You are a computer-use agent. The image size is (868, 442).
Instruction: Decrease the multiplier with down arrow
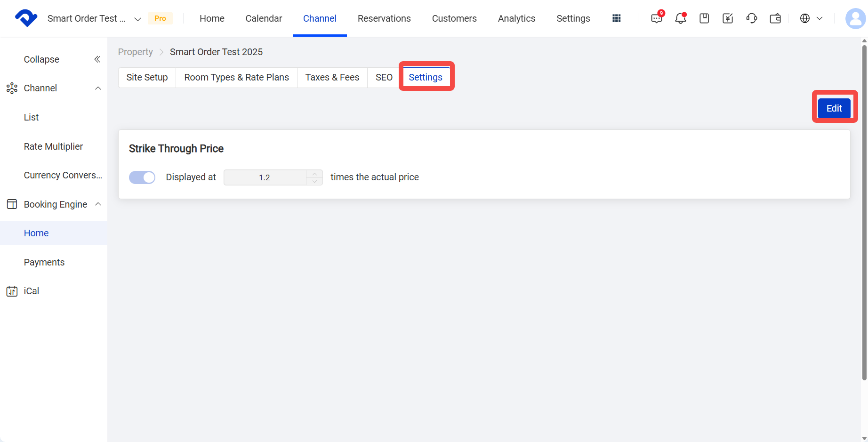click(x=314, y=181)
